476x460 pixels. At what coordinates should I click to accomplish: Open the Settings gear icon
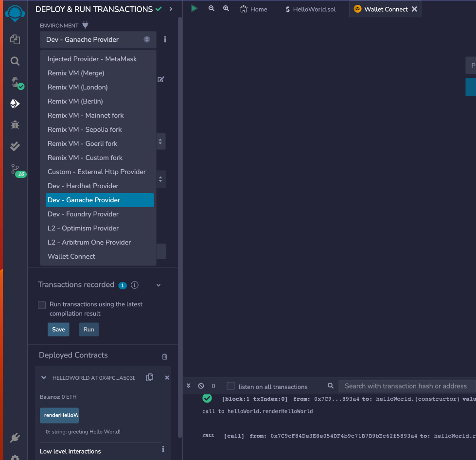pos(15,457)
